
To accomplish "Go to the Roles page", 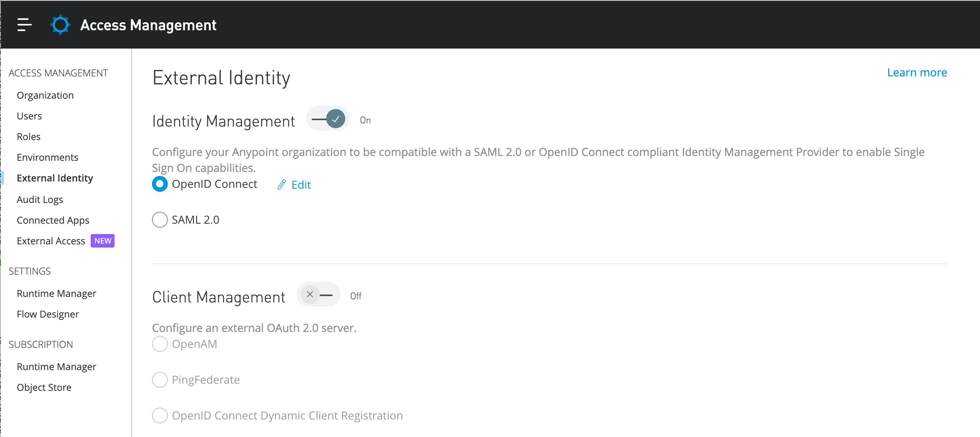I will [x=28, y=136].
